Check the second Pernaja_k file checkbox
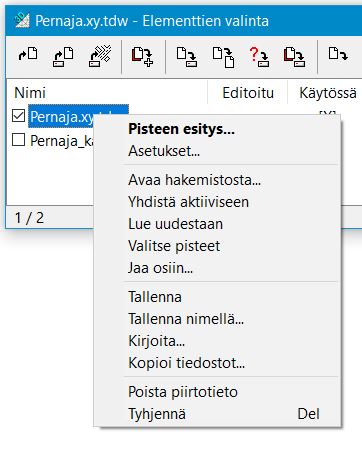 18,140
